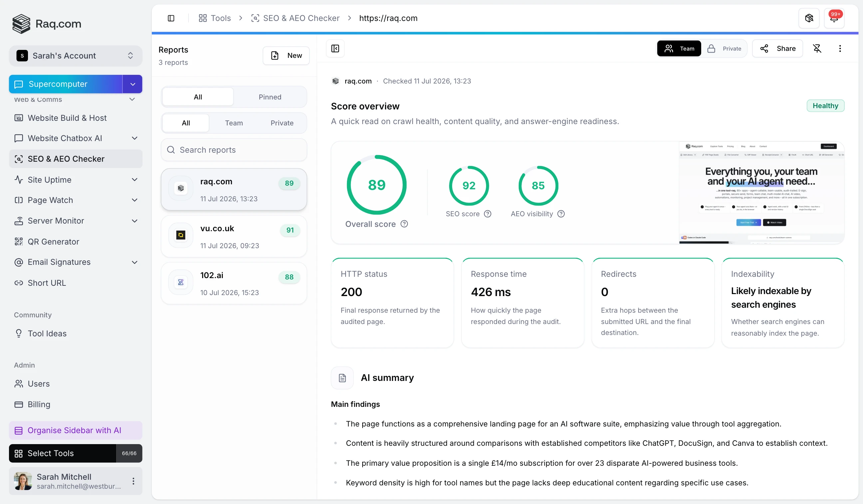Select the SEO & AEO Checker sidebar item
The height and width of the screenshot is (504, 863).
75,159
